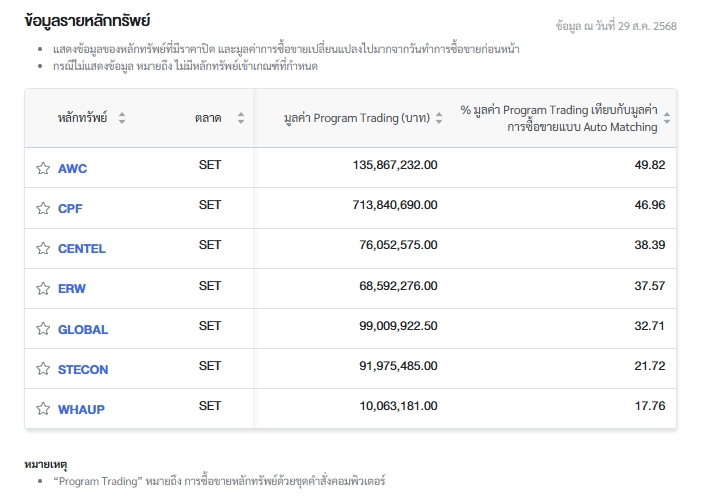Image resolution: width=702 pixels, height=501 pixels.
Task: Click the "Program Trading" definition note
Action: pyautogui.click(x=219, y=481)
